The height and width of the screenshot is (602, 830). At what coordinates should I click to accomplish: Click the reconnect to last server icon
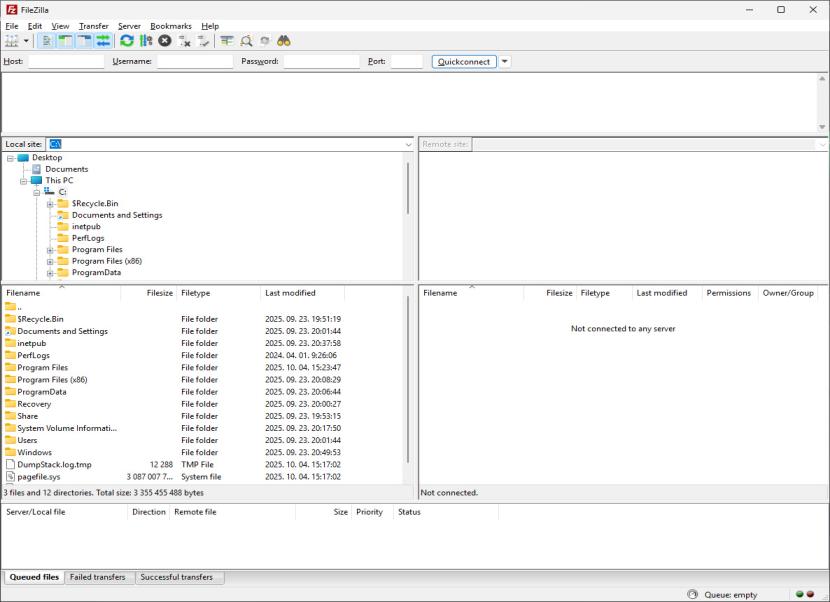pos(204,41)
